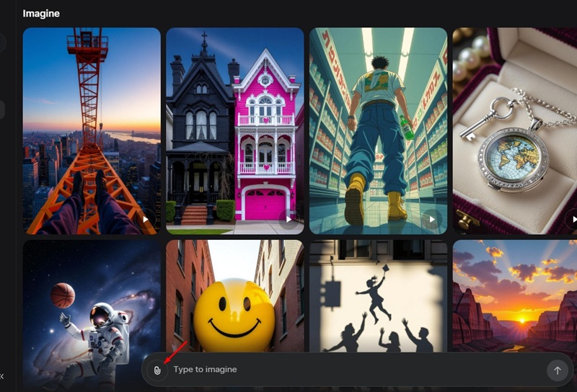Click the smiley face ball in the alley

pos(234,316)
